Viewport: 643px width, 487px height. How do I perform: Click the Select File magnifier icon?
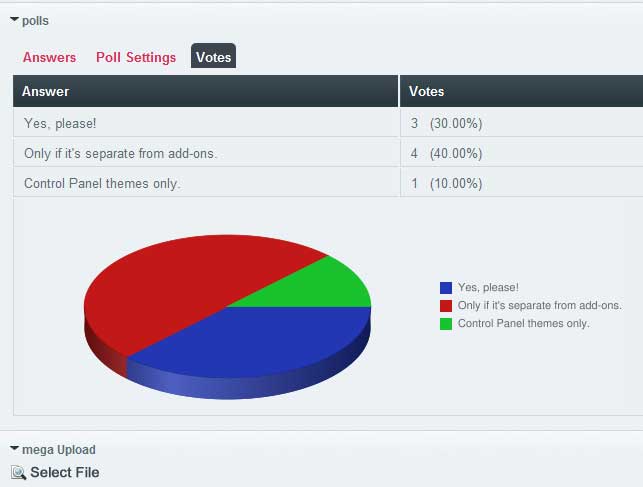click(18, 473)
